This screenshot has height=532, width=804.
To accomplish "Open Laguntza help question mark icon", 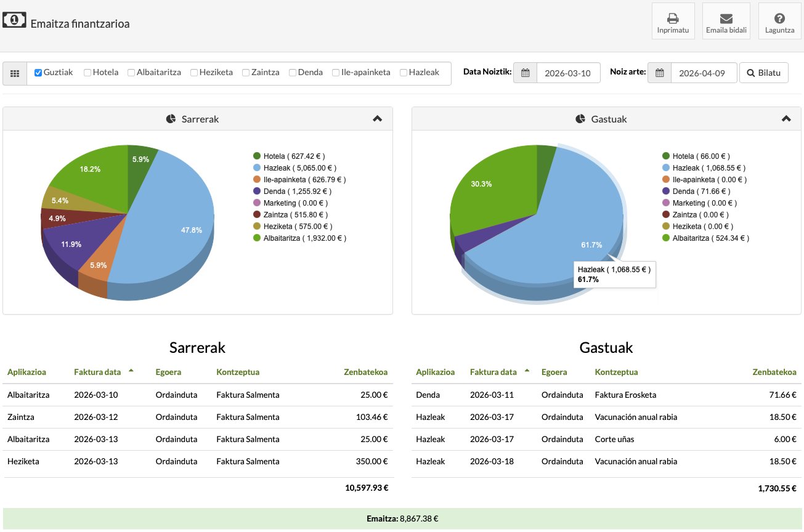I will pyautogui.click(x=779, y=18).
